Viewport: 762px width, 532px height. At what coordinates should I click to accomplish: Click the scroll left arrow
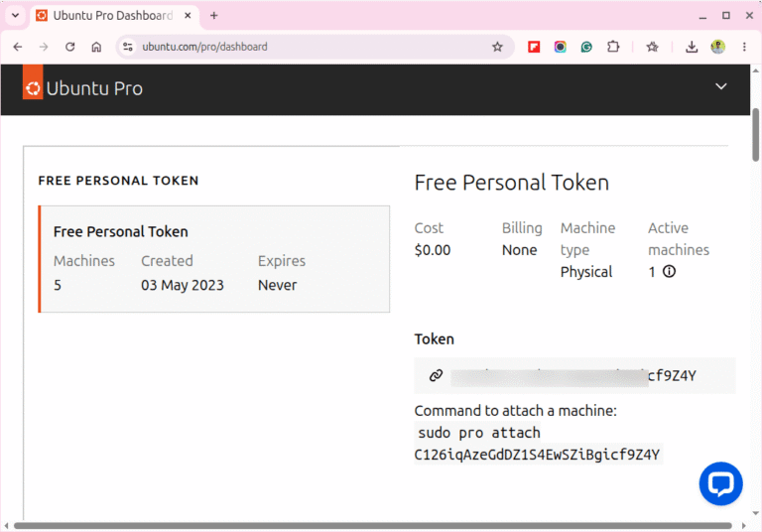[x=6, y=526]
